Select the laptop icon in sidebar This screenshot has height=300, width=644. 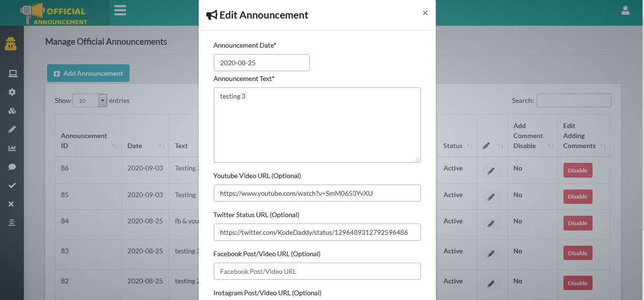pyautogui.click(x=12, y=73)
